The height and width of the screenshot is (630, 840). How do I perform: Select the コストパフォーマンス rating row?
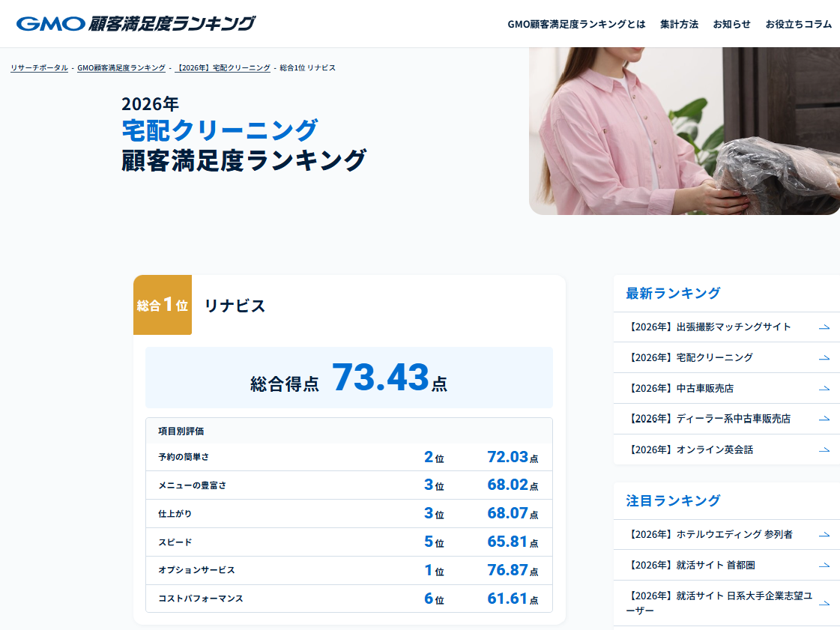coord(348,599)
